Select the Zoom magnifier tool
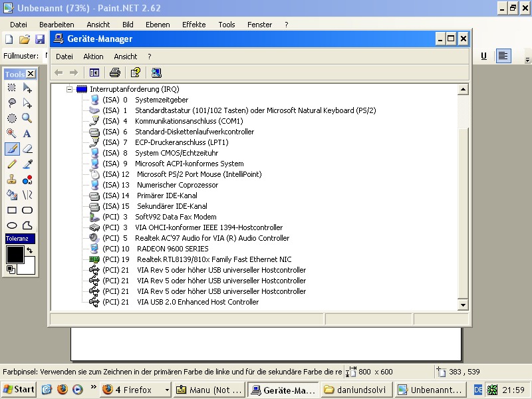Image resolution: width=532 pixels, height=399 pixels. point(27,118)
